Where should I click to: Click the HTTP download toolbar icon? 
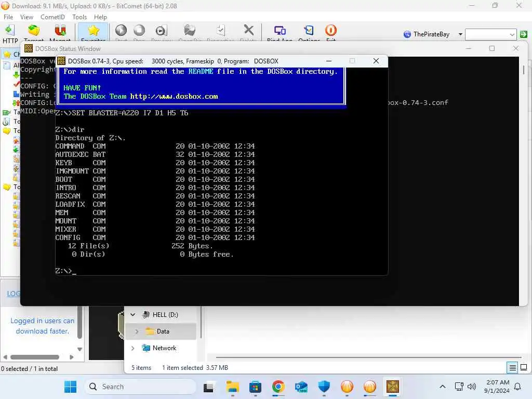point(10,31)
